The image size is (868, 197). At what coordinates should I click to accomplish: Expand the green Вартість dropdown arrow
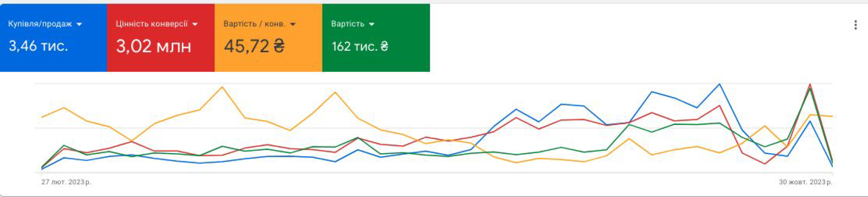coord(372,24)
